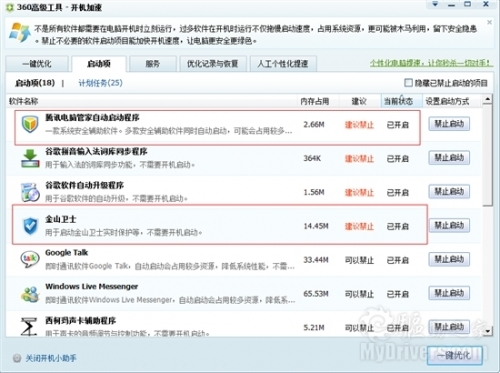Select 启动项(18) sub-tab

(x=35, y=83)
